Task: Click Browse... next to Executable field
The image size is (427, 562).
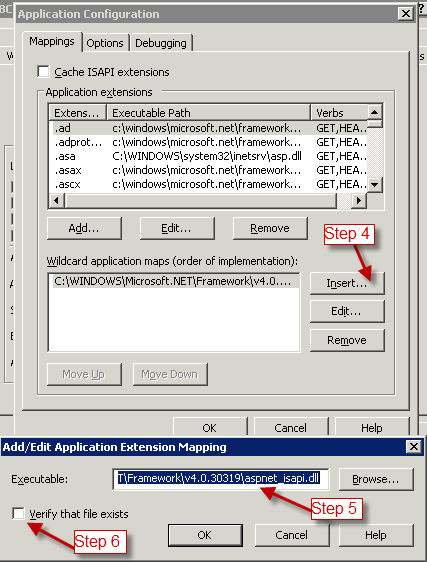Action: (x=376, y=479)
